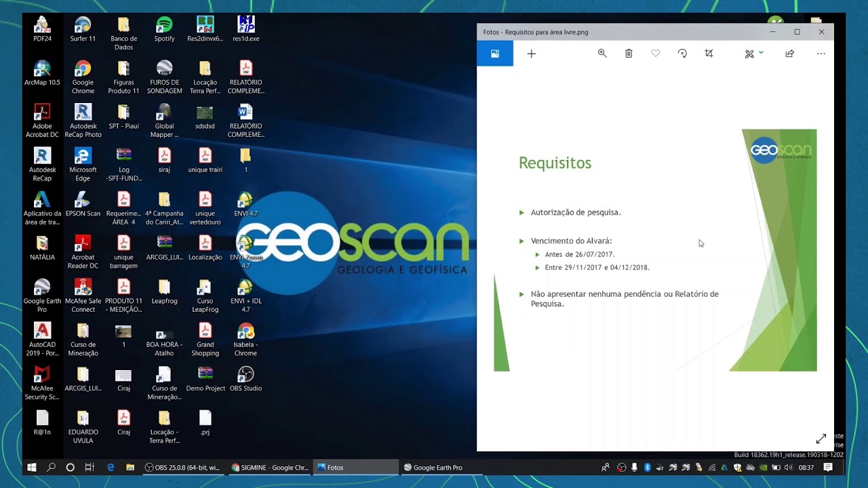Viewport: 868px width, 488px height.
Task: Select the EPSON Scan desktop icon
Action: click(x=83, y=204)
